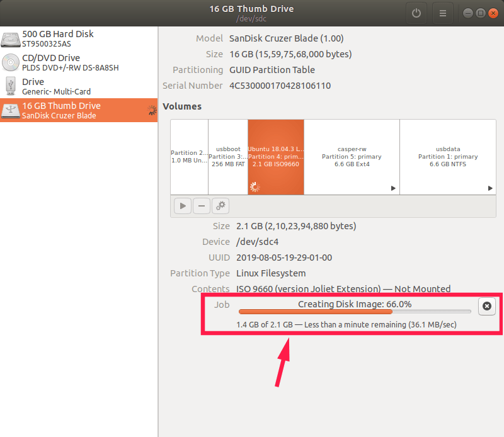Image resolution: width=504 pixels, height=437 pixels.
Task: Click the power off drive button
Action: tap(416, 13)
